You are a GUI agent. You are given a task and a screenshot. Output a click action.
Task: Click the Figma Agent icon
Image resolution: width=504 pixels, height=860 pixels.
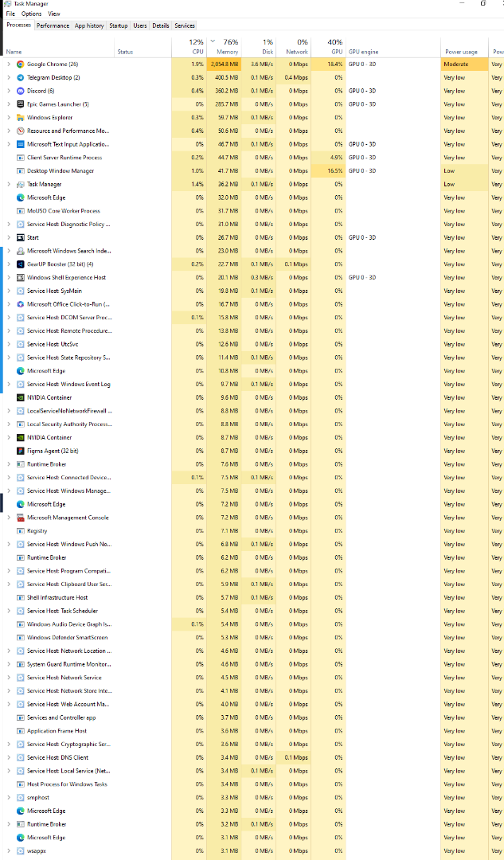[x=20, y=451]
